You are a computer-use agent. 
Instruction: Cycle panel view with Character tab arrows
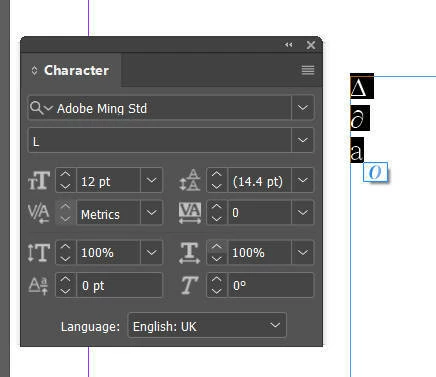[x=34, y=70]
